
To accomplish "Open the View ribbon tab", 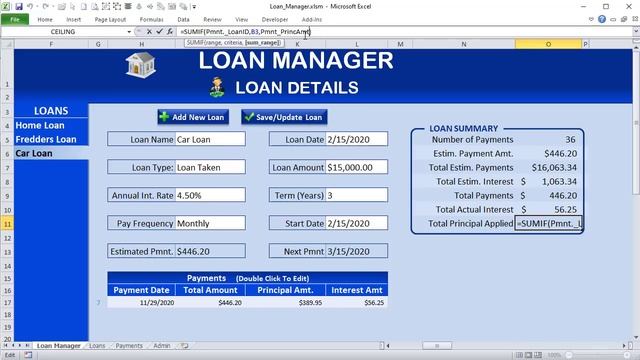I will pos(242,19).
